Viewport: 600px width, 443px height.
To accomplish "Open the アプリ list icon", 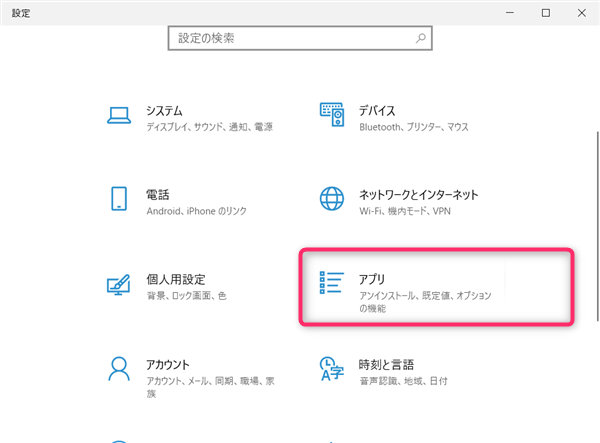I will pyautogui.click(x=332, y=283).
